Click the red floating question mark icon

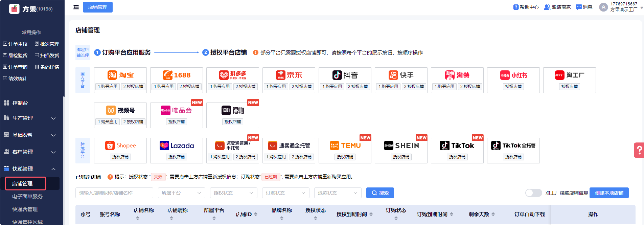coord(639,150)
